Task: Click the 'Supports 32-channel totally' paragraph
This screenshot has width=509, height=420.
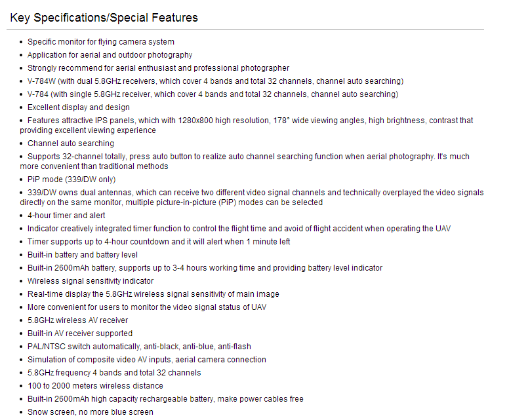Action: tap(245, 161)
